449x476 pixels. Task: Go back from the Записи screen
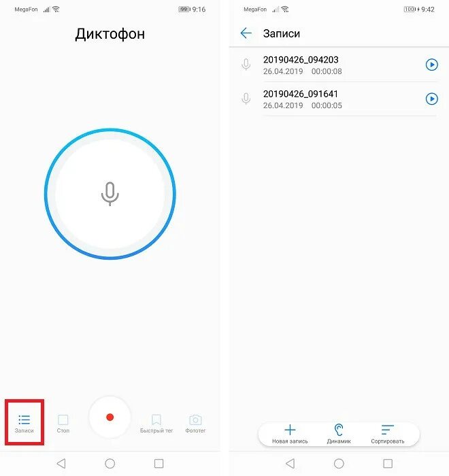[246, 33]
